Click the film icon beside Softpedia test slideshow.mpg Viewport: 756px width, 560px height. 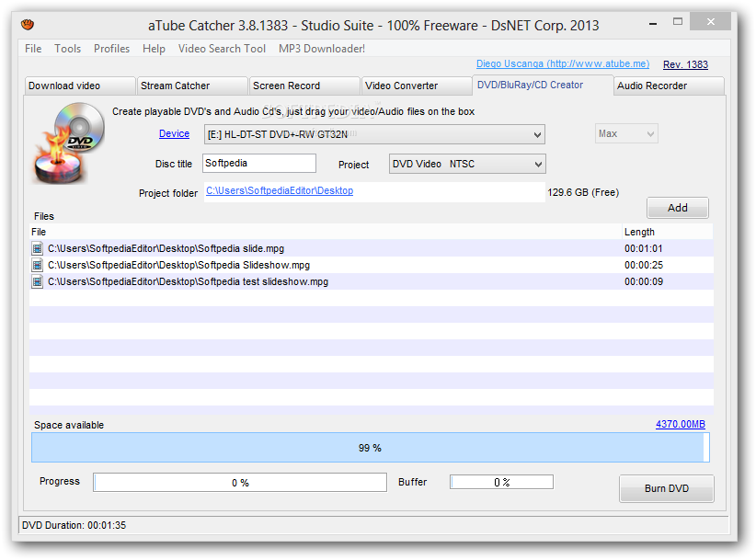click(37, 281)
